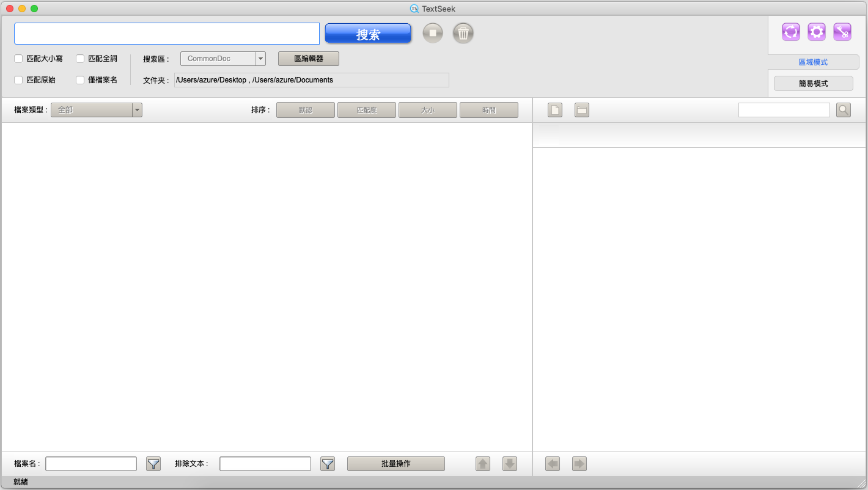Focus the main search text field
The width and height of the screenshot is (868, 490).
click(x=167, y=34)
